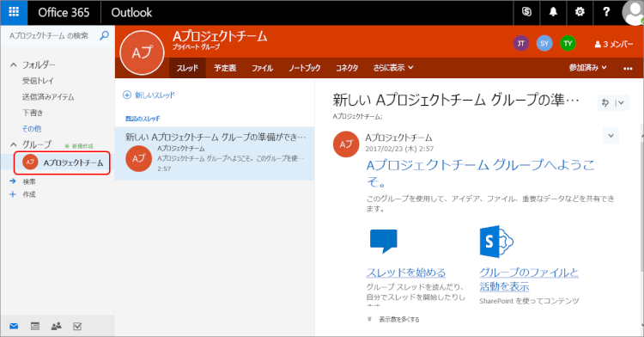Click the TY member avatar
644x337 pixels.
coord(568,43)
